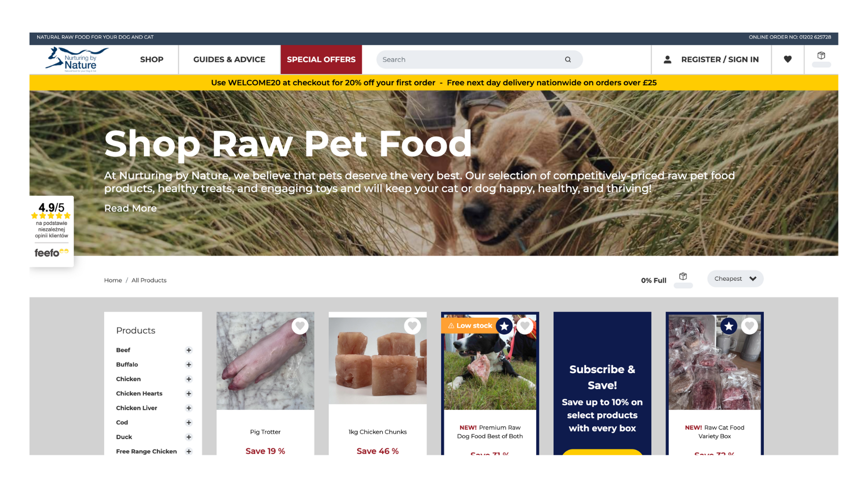Open the wishlist heart icon in header
The image size is (868, 488).
coord(788,59)
